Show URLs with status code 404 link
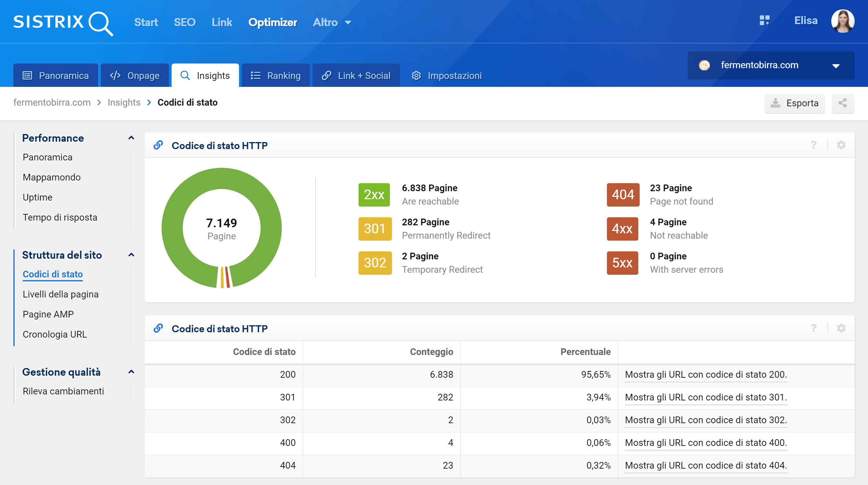868x485 pixels. click(x=706, y=465)
